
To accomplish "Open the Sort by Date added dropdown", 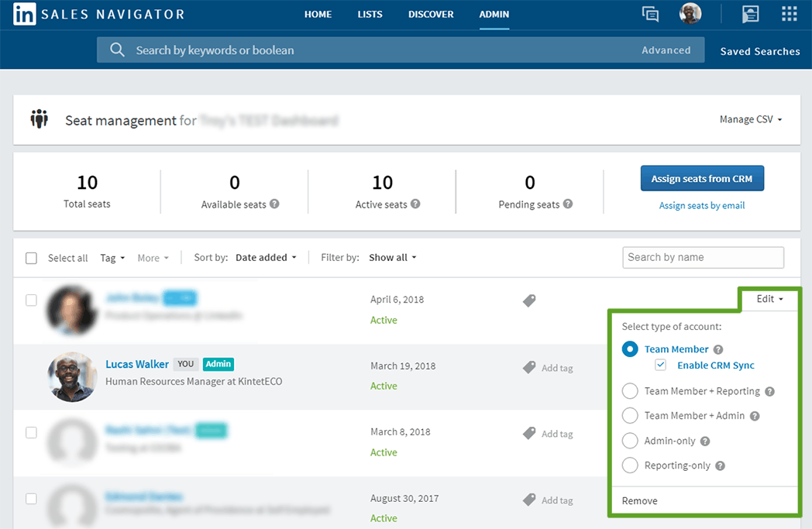I will click(266, 257).
